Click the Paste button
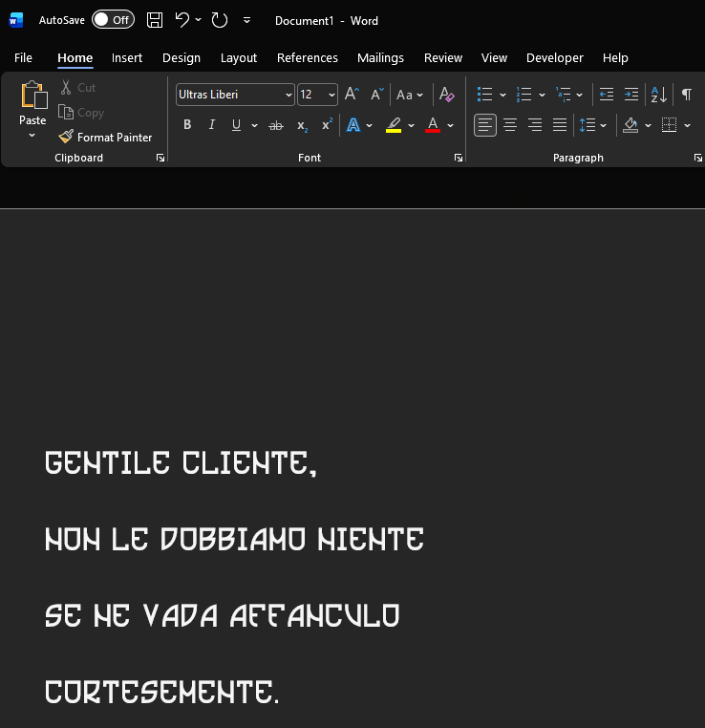Screen dimensions: 705x728 [32, 102]
